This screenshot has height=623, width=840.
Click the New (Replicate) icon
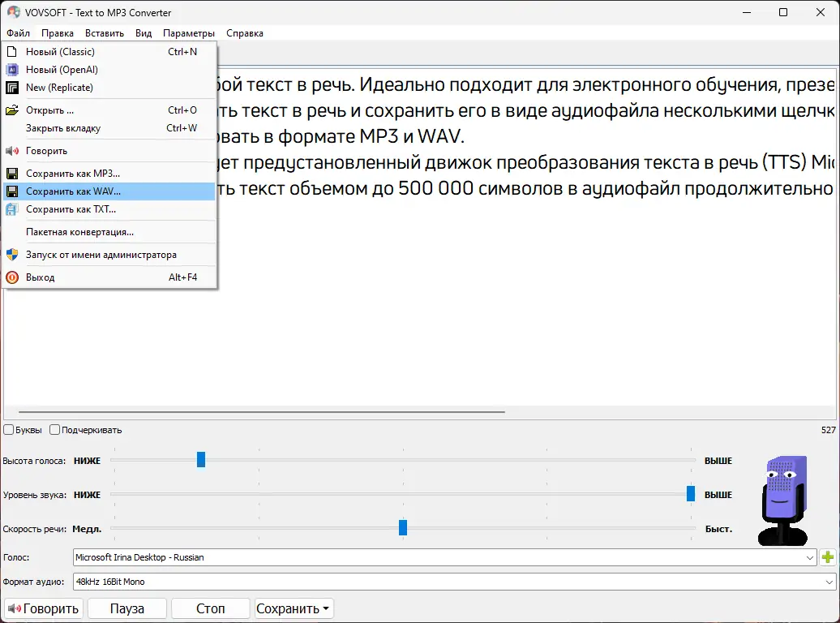coord(12,88)
